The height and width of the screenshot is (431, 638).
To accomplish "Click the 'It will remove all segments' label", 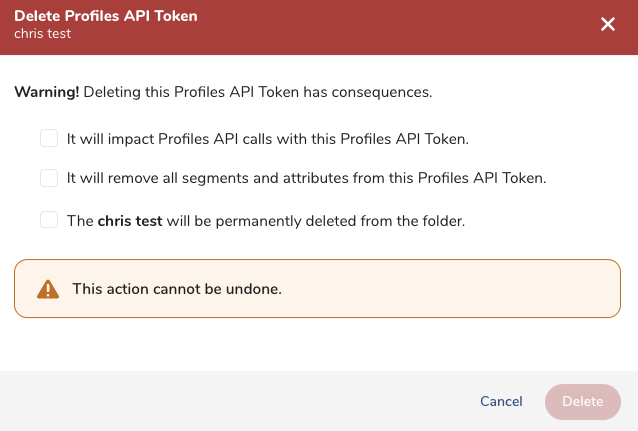I will (306, 178).
